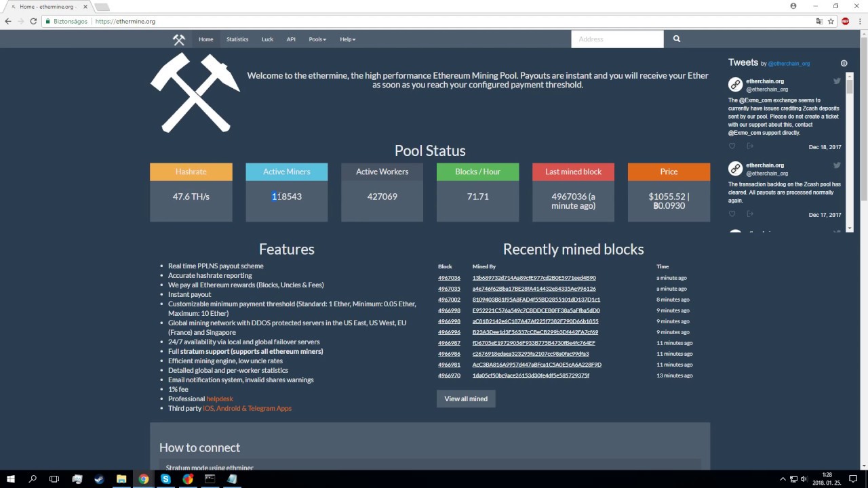
Task: Open the Pools dropdown menu
Action: [317, 39]
